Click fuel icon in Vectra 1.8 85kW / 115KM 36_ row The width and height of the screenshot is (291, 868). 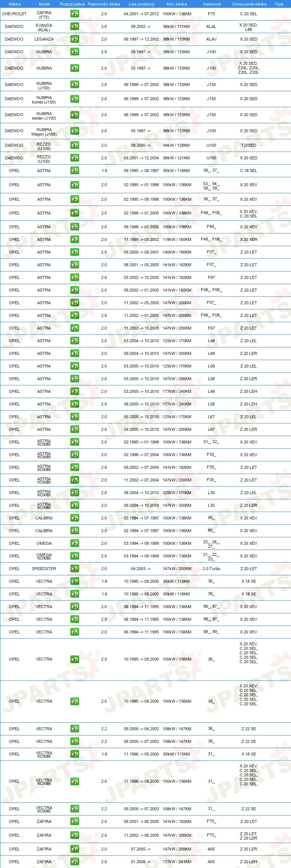coord(74,581)
